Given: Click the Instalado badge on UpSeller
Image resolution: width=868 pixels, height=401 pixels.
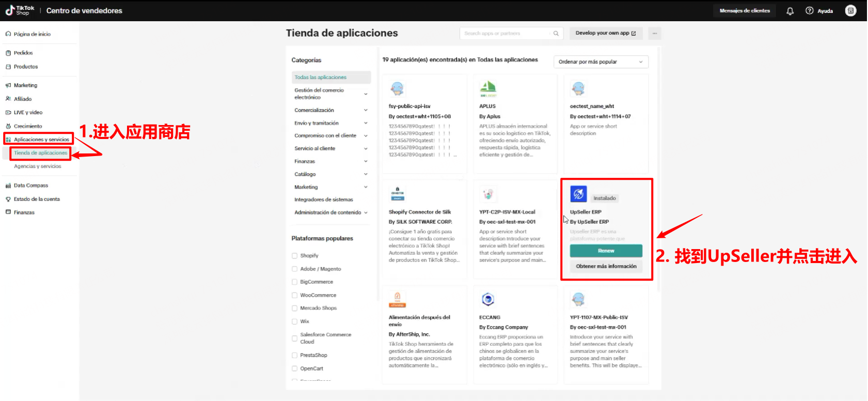Looking at the screenshot, I should click(x=605, y=198).
